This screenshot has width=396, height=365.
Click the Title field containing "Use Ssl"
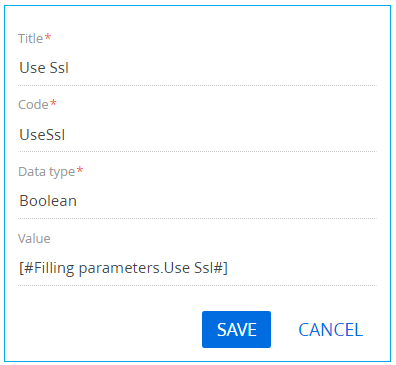click(x=197, y=68)
